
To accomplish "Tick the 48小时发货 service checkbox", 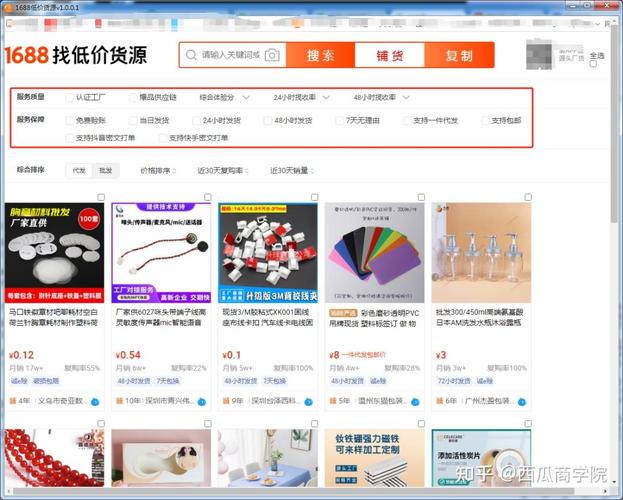I will tap(268, 120).
